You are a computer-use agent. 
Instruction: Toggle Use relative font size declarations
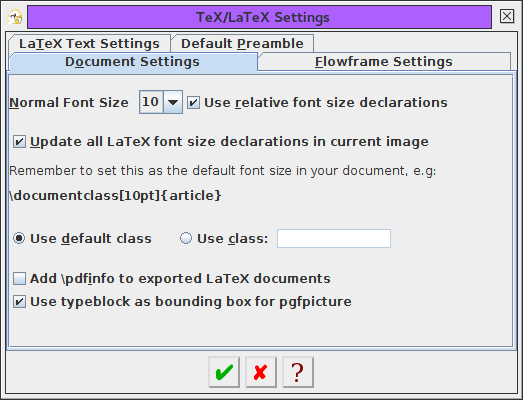(x=193, y=102)
